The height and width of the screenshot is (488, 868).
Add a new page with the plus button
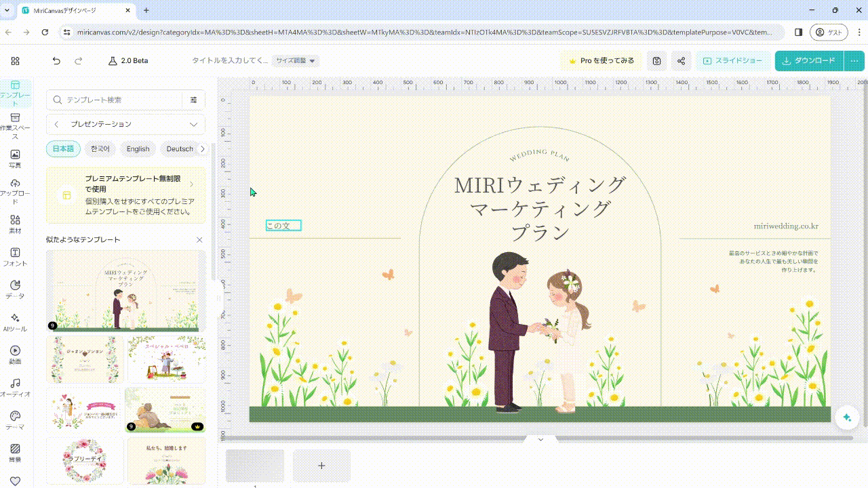[321, 466]
